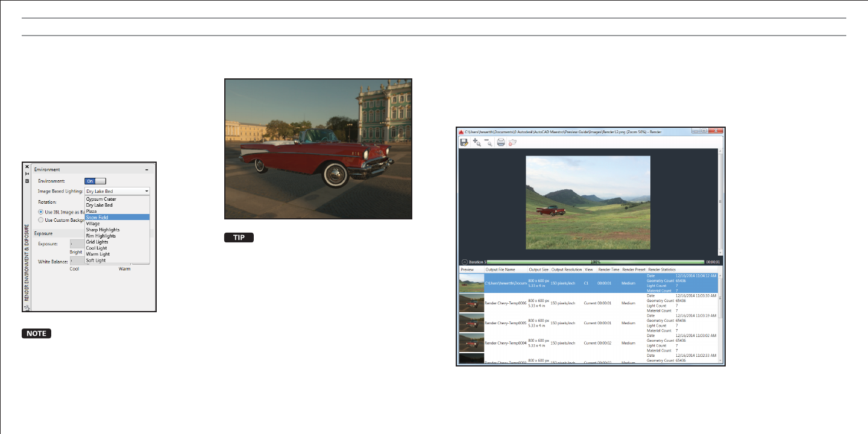Select the Render Chevy-Temp0006 history thumbnail
868x434 pixels.
(x=471, y=303)
